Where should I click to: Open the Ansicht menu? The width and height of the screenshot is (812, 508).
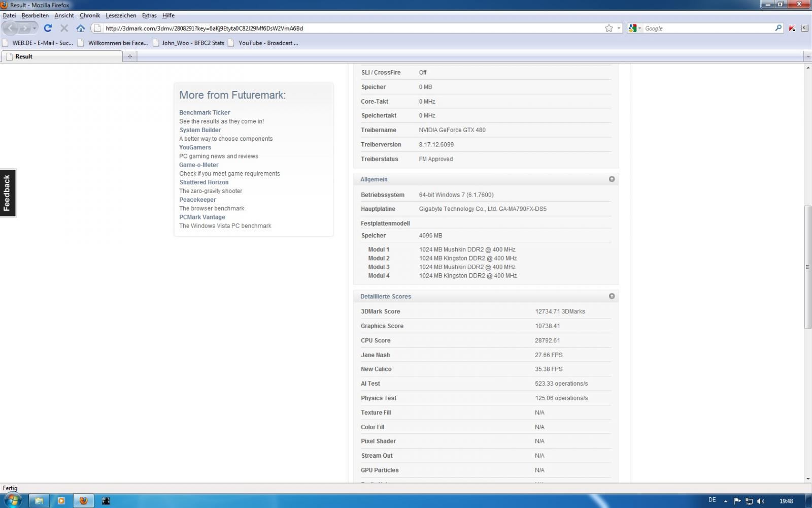tap(64, 16)
